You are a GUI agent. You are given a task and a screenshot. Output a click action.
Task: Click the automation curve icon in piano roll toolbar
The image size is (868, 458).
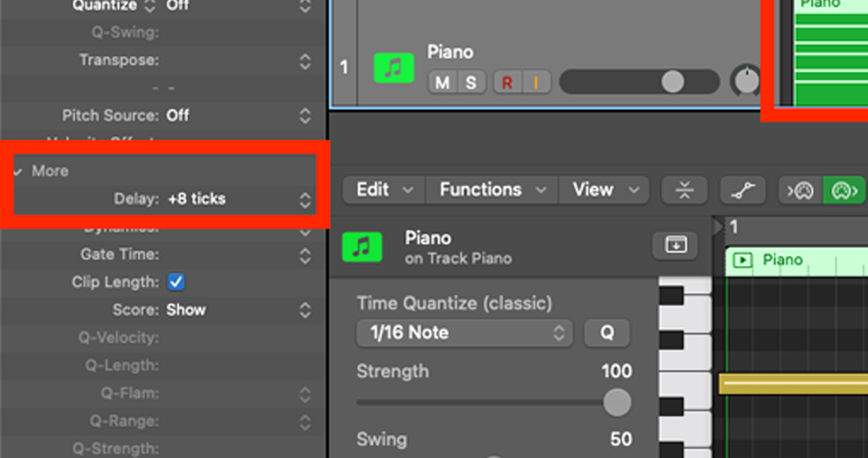(x=743, y=191)
